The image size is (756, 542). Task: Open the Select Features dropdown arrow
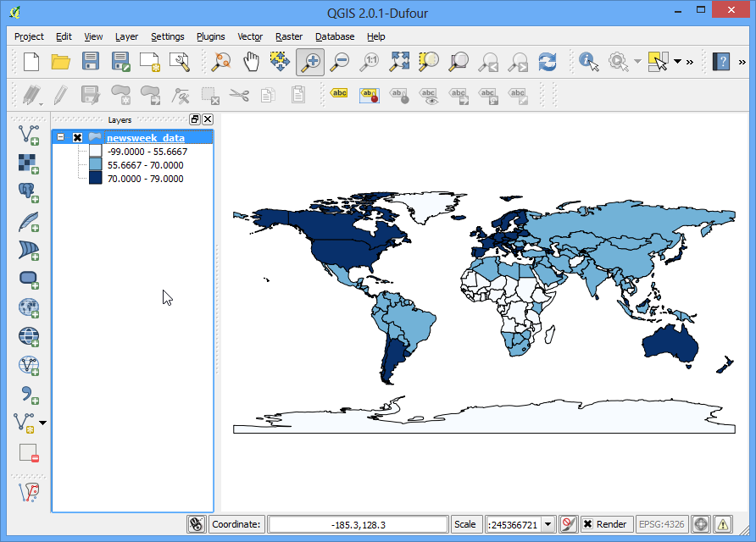(677, 62)
